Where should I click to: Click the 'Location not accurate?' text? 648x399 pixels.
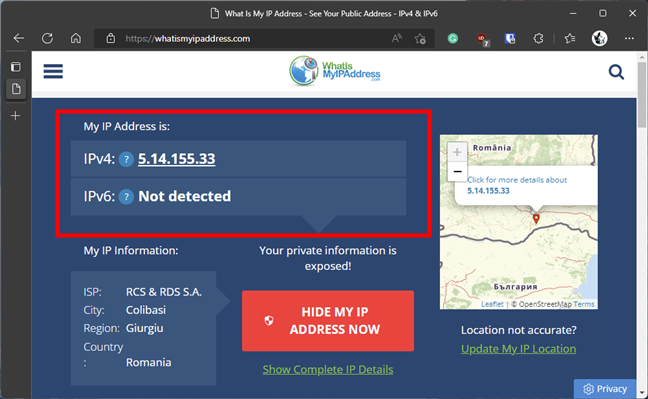tap(518, 330)
